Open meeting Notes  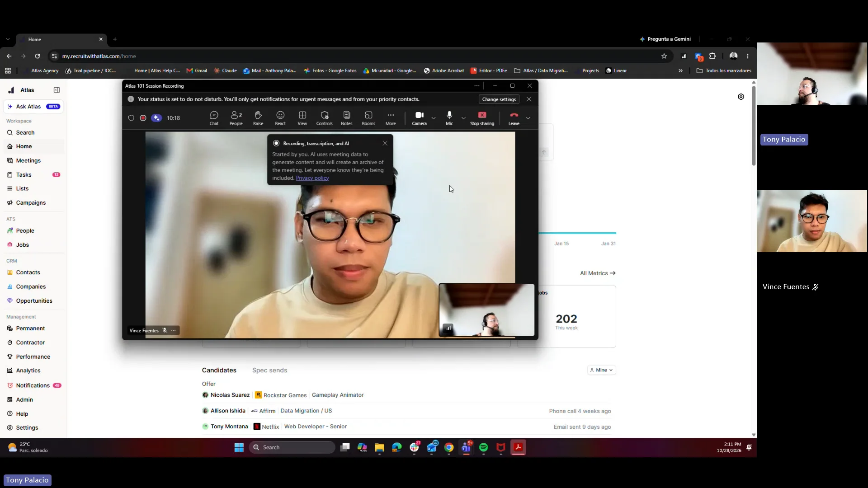point(347,118)
